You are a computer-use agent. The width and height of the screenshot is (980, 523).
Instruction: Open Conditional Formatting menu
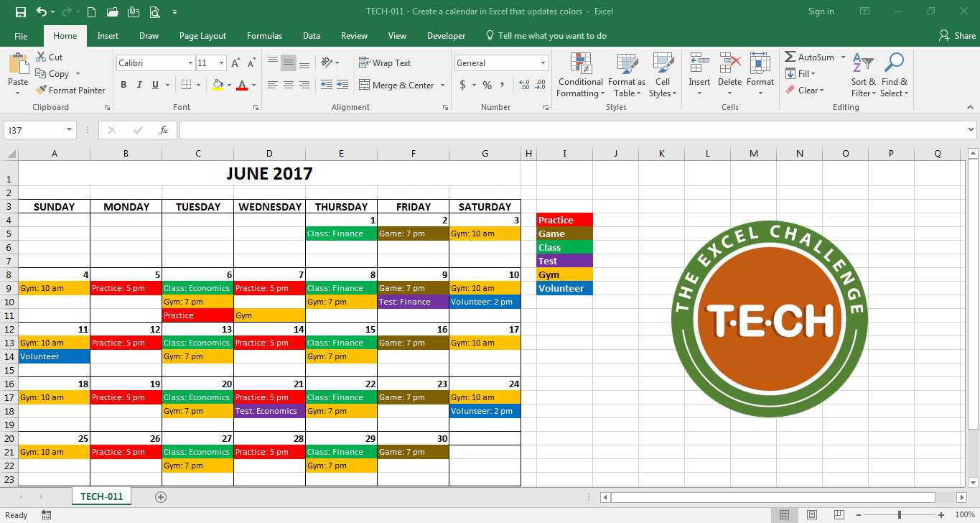point(580,75)
